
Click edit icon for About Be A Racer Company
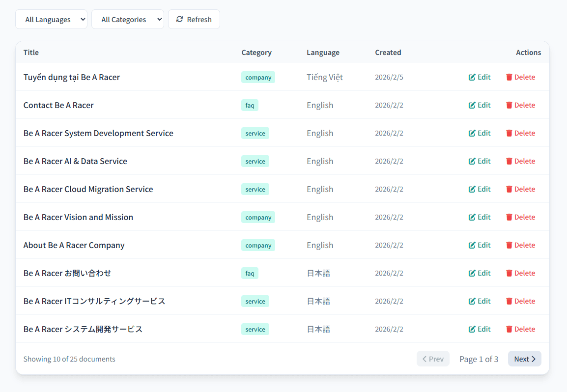[x=472, y=245]
